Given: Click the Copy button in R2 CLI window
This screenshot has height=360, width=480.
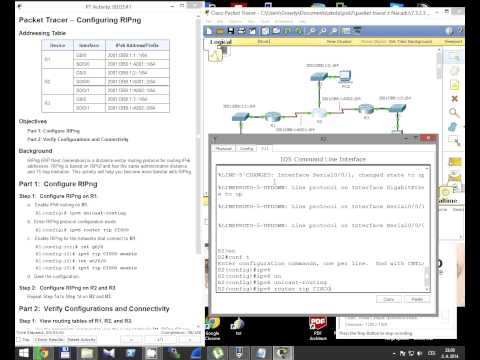Looking at the screenshot, I should click(x=389, y=299).
